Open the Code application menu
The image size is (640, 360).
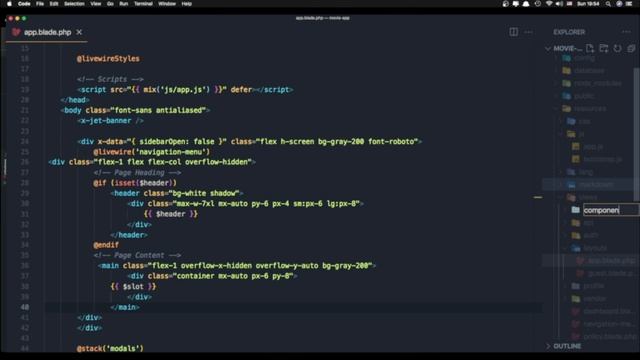(x=24, y=4)
